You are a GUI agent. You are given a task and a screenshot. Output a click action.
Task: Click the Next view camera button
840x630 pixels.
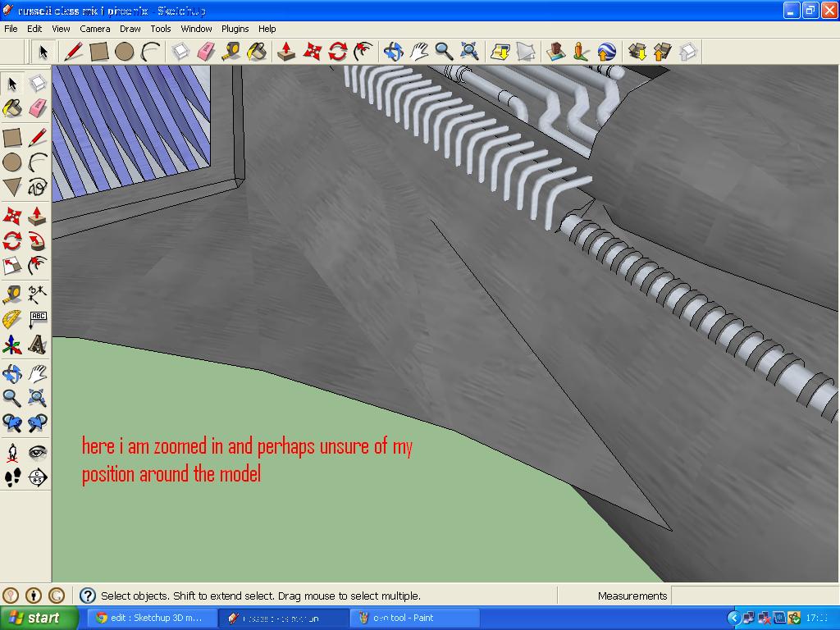37,422
